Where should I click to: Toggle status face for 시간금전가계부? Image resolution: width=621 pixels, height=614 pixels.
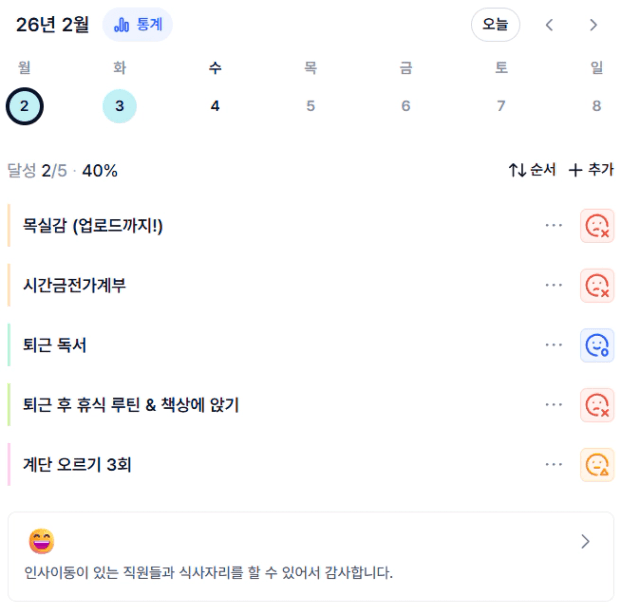click(597, 286)
